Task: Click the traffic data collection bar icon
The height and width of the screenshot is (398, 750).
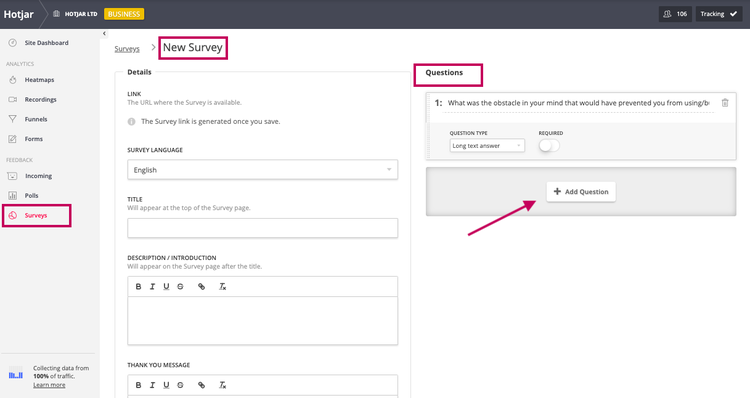Action: point(16,374)
